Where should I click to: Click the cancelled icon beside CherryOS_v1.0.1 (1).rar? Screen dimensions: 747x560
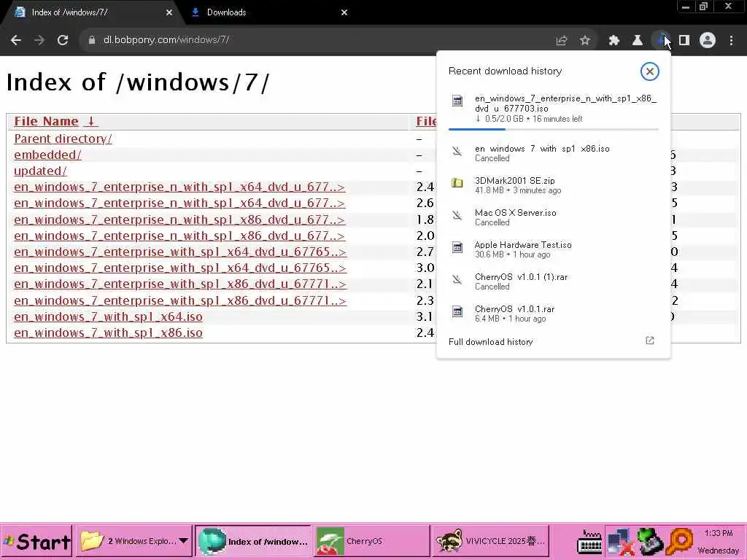click(x=457, y=279)
